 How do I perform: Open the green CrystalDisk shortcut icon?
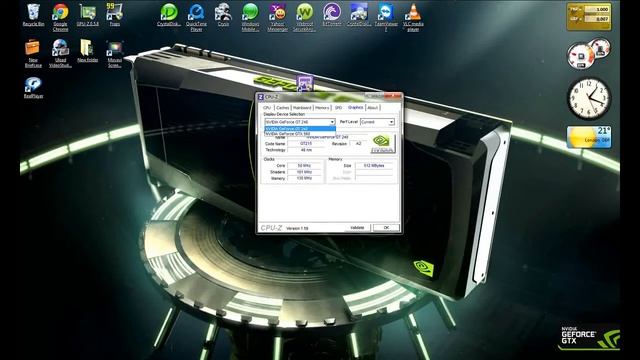click(169, 15)
